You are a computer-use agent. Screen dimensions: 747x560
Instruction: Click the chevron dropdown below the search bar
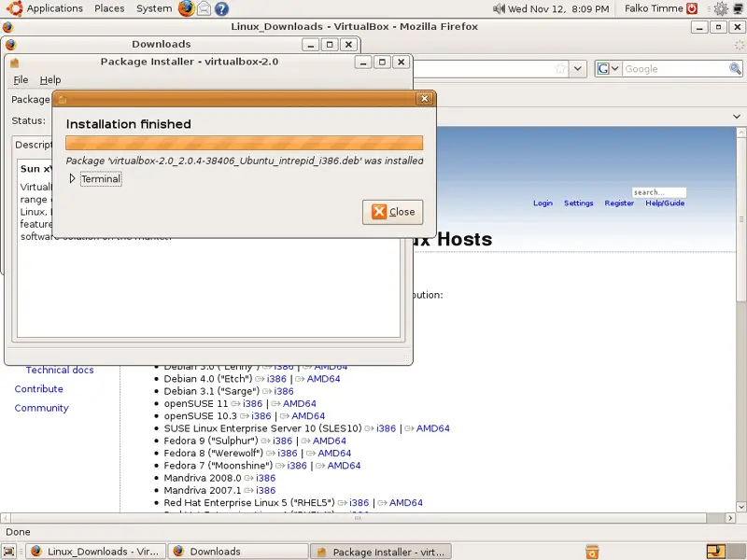[x=737, y=117]
